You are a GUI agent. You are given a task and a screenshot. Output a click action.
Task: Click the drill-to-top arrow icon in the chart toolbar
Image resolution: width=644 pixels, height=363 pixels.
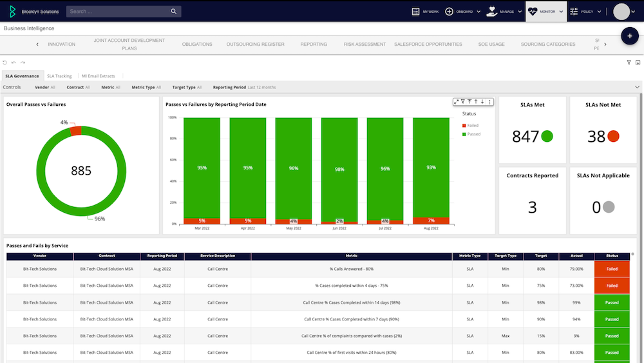coord(469,101)
